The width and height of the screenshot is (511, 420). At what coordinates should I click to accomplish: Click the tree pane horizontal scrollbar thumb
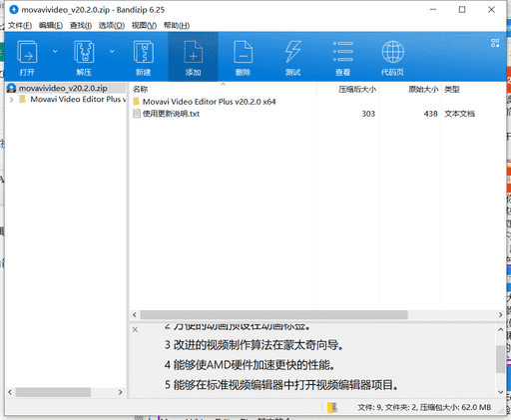click(x=53, y=392)
